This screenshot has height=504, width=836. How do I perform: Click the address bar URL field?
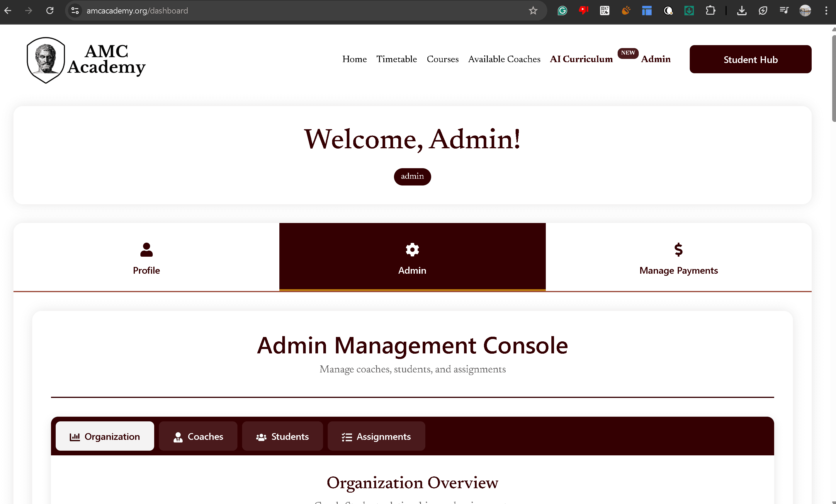[271, 11]
